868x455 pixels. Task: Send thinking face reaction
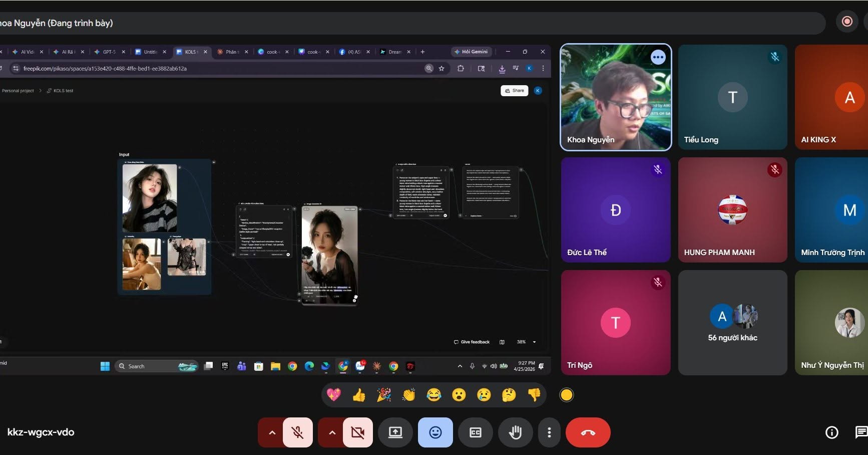pos(509,395)
